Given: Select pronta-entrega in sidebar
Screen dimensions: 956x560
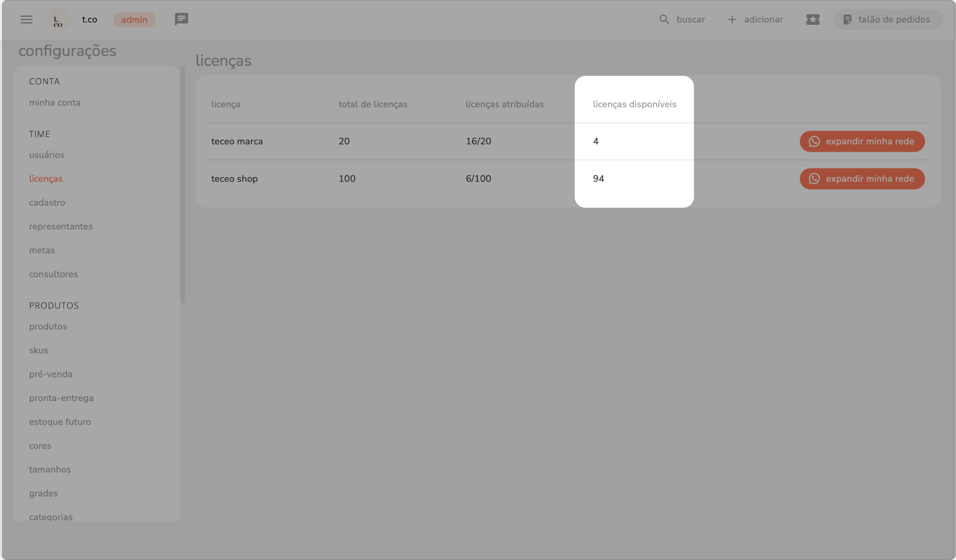Looking at the screenshot, I should [61, 398].
